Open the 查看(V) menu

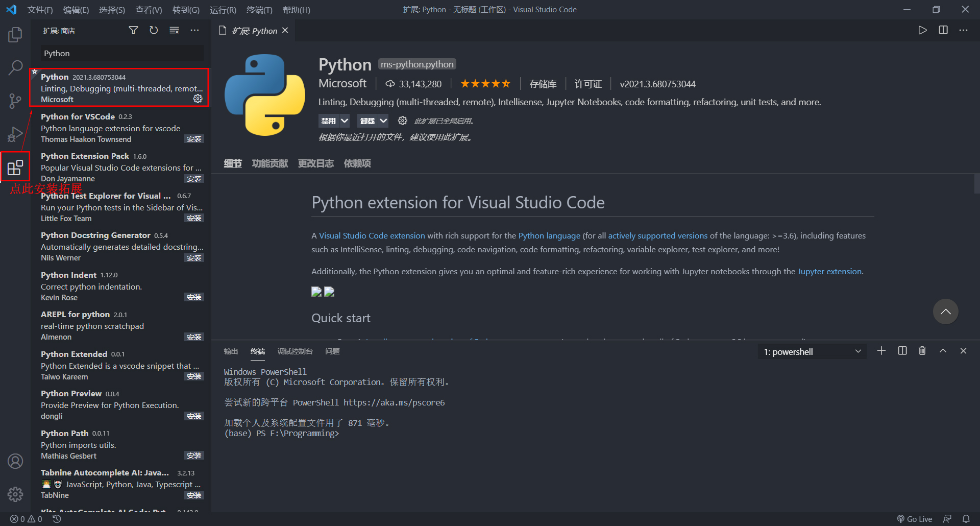[149, 10]
